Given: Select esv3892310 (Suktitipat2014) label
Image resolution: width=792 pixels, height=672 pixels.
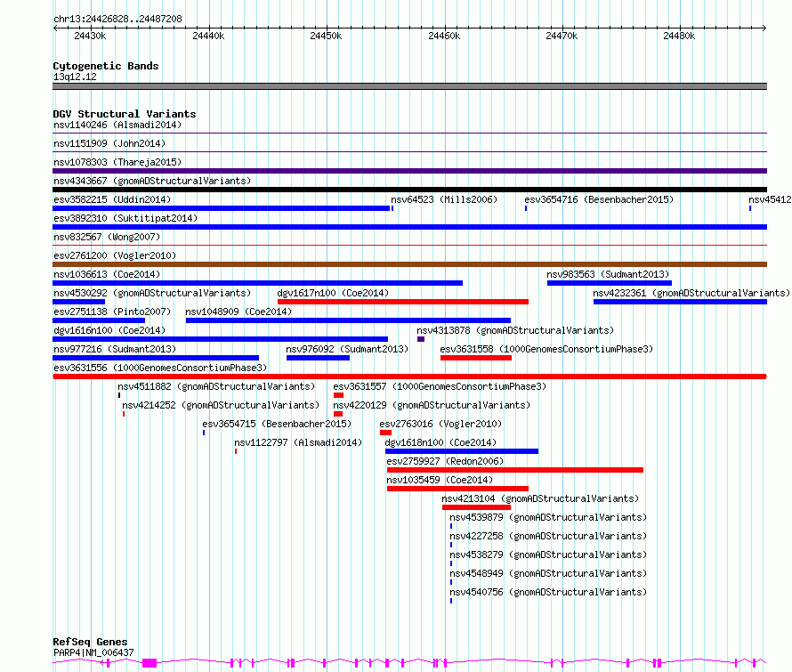Looking at the screenshot, I should pos(125,218).
